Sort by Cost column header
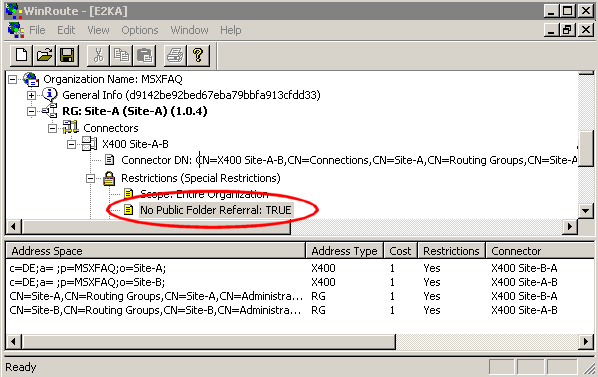The height and width of the screenshot is (377, 598). 400,251
